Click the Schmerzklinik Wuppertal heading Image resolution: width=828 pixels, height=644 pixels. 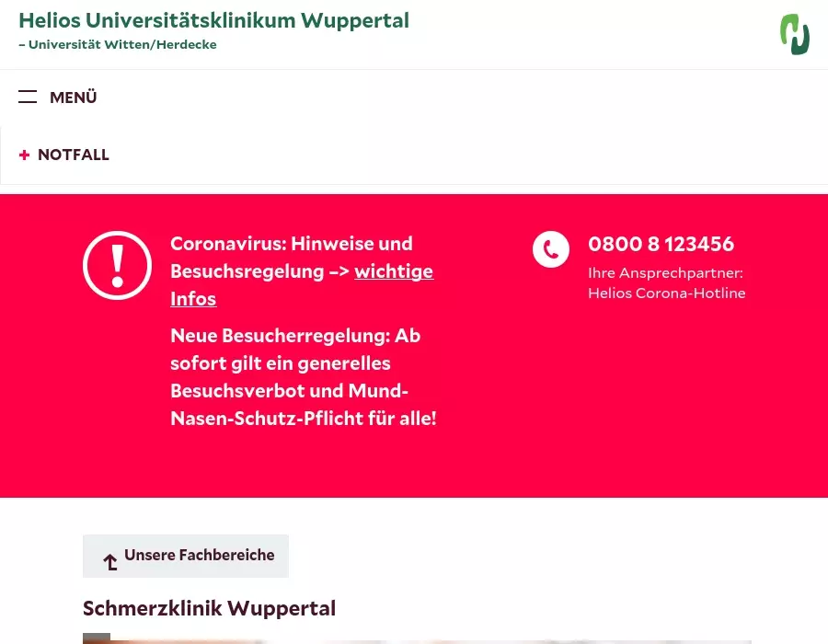pos(209,608)
